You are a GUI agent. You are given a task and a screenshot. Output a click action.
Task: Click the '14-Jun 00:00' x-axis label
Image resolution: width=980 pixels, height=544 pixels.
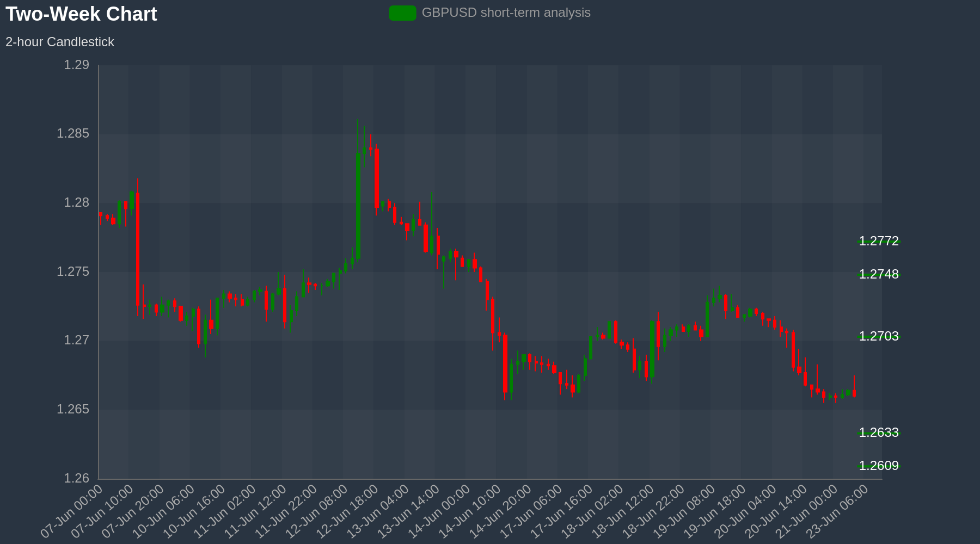click(439, 511)
